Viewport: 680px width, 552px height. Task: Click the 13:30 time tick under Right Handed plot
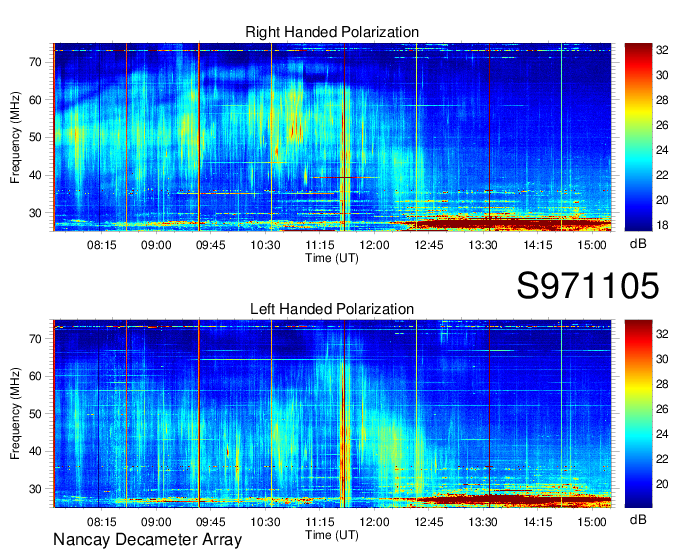pyautogui.click(x=483, y=245)
